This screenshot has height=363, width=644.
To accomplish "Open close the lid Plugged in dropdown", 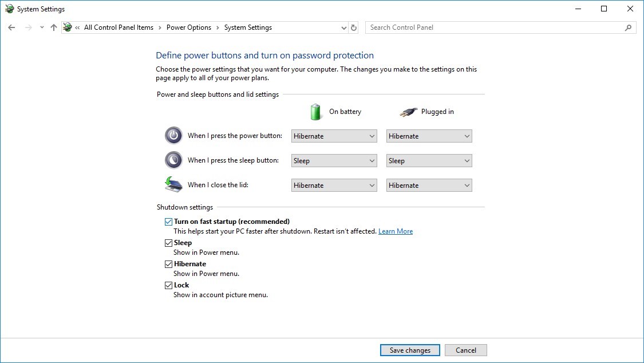I will pyautogui.click(x=429, y=185).
